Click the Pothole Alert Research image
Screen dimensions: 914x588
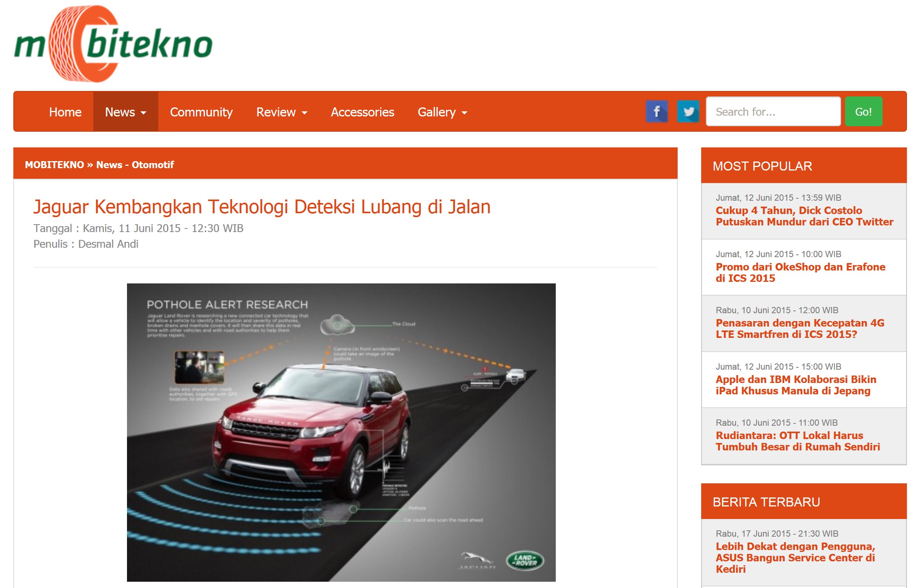coord(341,432)
